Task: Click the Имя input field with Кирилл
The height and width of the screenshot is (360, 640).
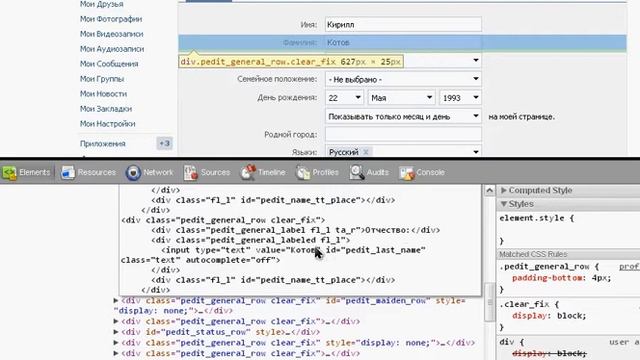Action: pyautogui.click(x=403, y=24)
